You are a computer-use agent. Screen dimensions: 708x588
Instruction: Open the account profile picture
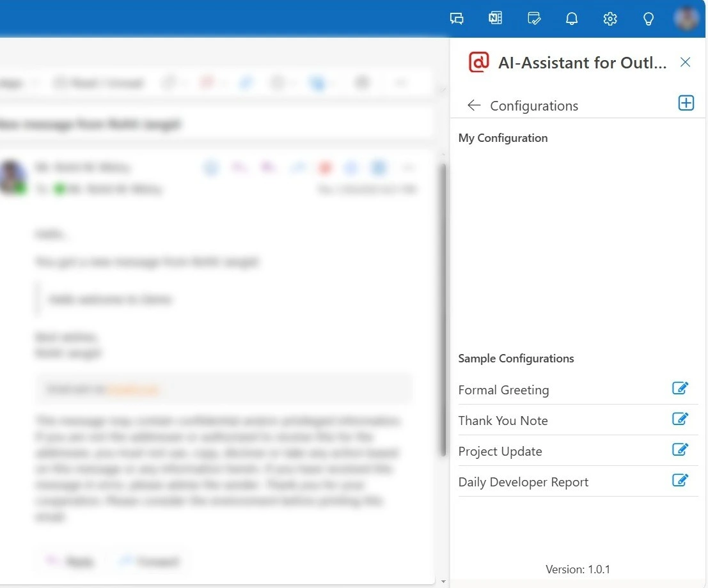point(686,18)
